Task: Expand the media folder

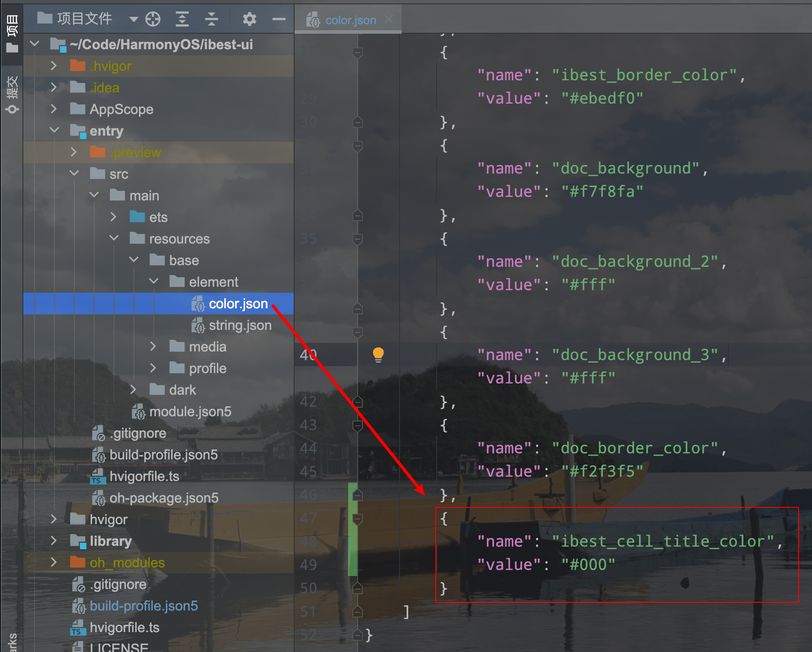Action: click(x=153, y=346)
